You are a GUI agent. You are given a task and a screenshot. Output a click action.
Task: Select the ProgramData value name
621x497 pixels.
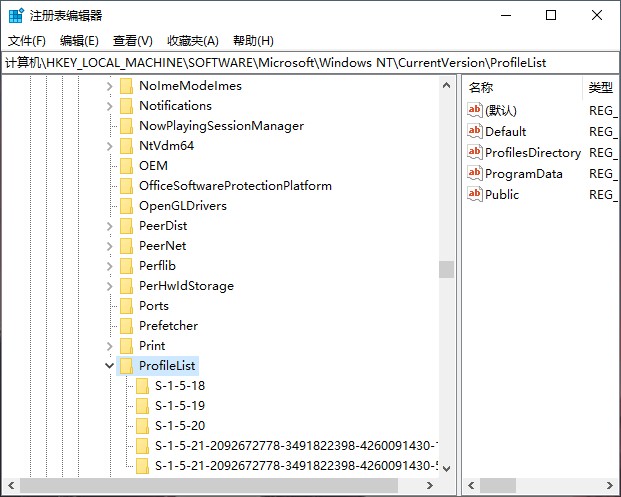click(x=524, y=173)
